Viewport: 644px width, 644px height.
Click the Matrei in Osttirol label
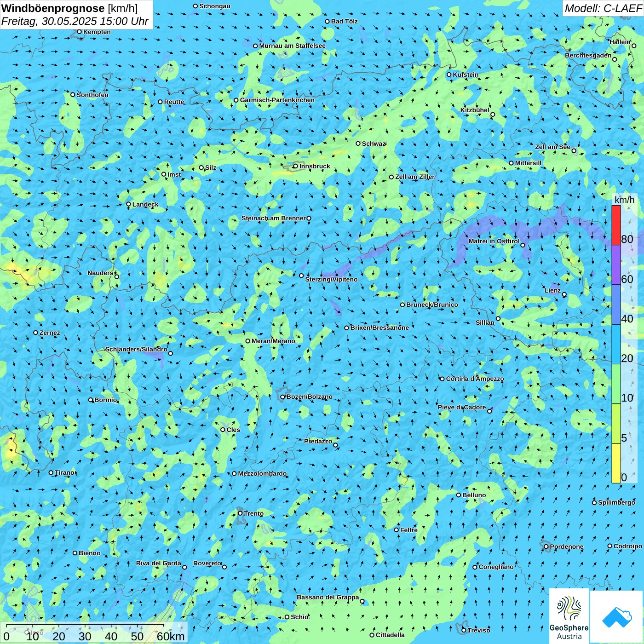494,241
